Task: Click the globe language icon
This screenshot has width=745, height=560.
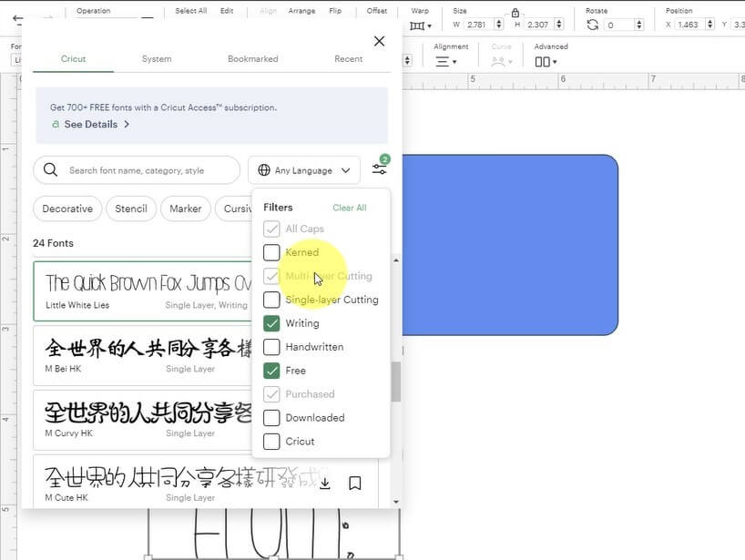Action: click(x=264, y=170)
